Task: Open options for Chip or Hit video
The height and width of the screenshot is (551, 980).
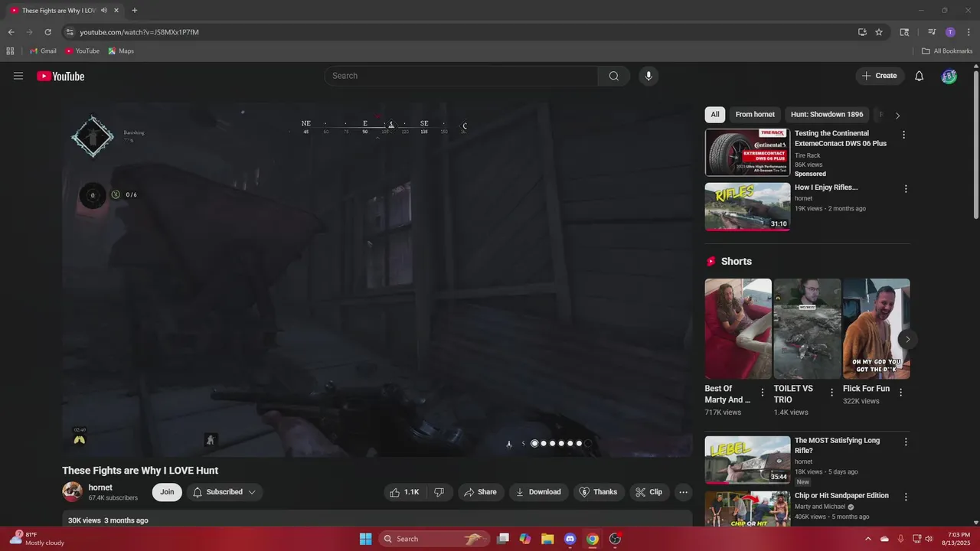Action: (x=906, y=497)
